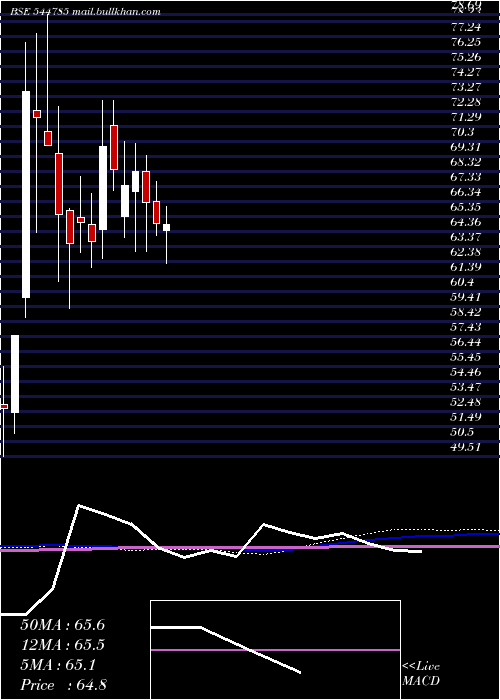
Task: Click the BSE 544785 mail.bullkhan.com title text
Action: [x=86, y=12]
